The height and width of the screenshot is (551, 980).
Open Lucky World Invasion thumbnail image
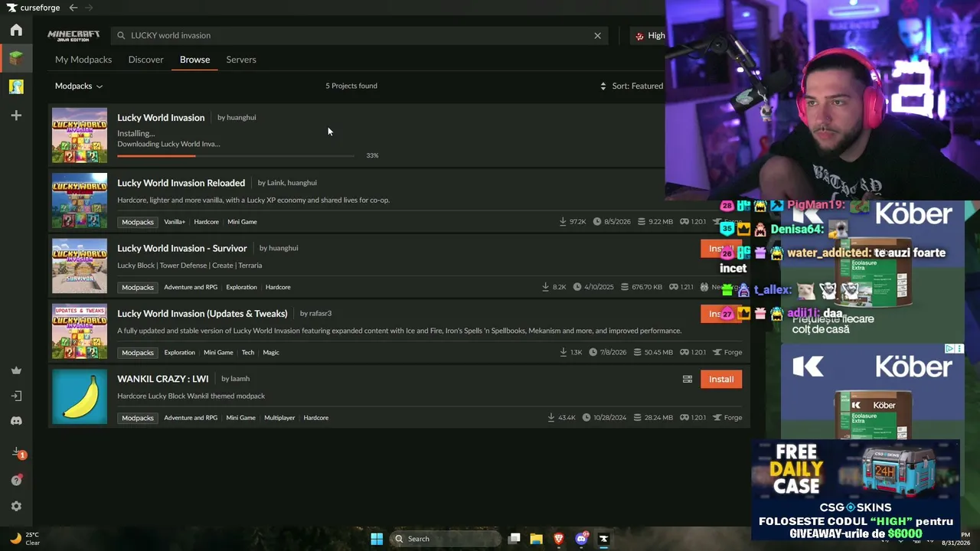[x=80, y=135]
